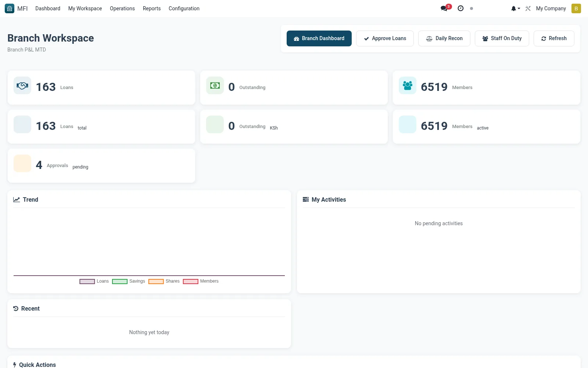Screen dimensions: 588x368
Task: Open the Operations menu
Action: 122,8
